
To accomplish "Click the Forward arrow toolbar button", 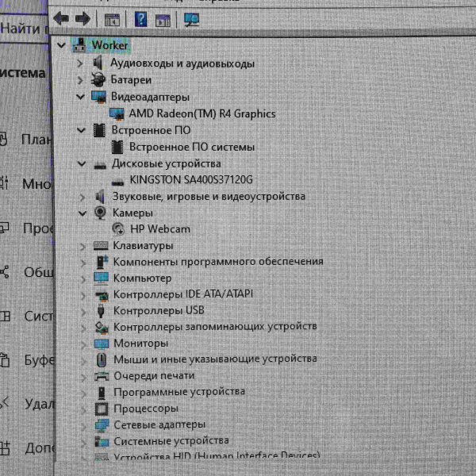I will 81,18.
